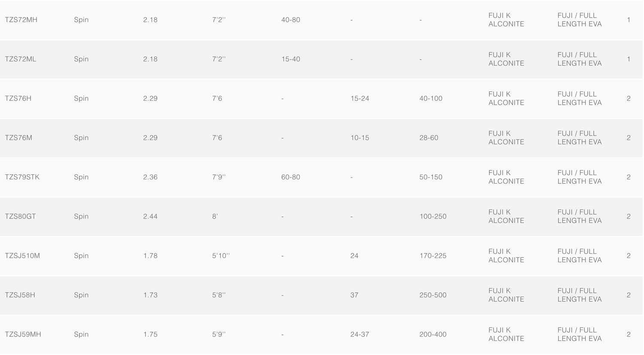644x355 pixels.
Task: Select the 50-150 value in TZS79STK row
Action: pos(431,177)
